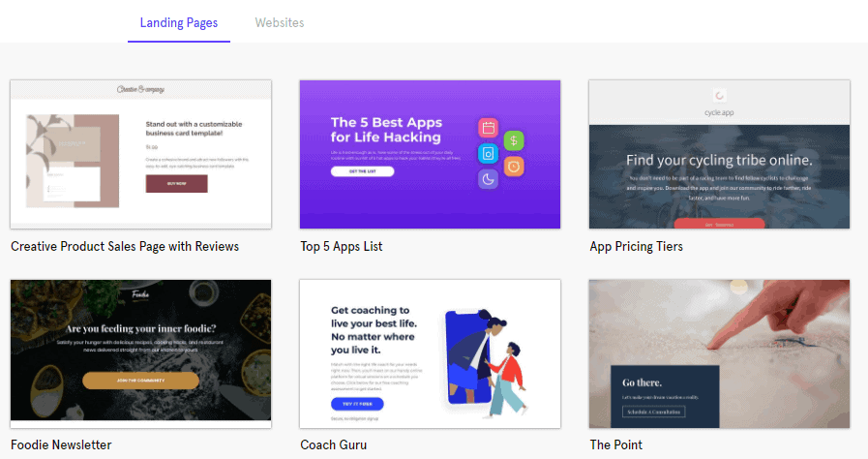Viewport: 868px width, 459px height.
Task: Click 'Get coaching to live your best life' heading
Action: tap(374, 330)
